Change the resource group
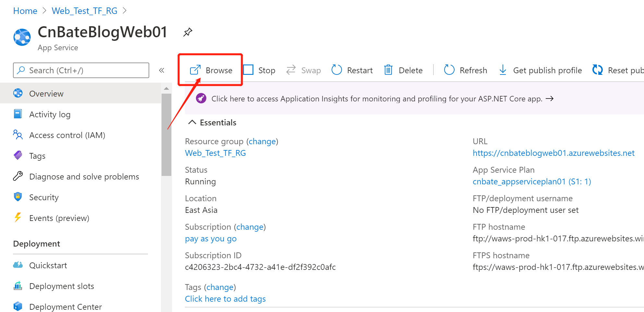Screen dimensions: 644x312 pos(262,141)
